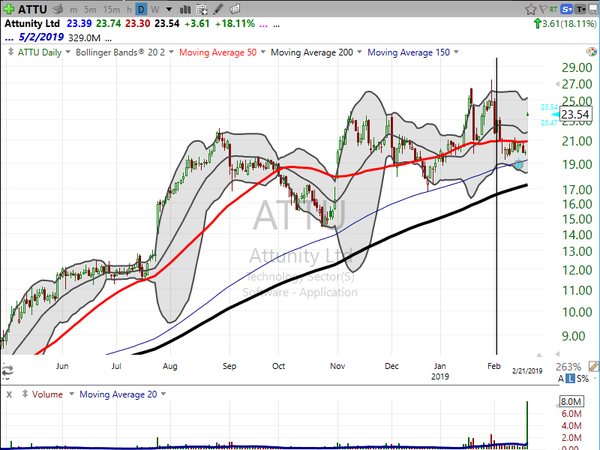The image size is (600, 450).
Task: Close the volume pane with X
Action: pos(9,394)
